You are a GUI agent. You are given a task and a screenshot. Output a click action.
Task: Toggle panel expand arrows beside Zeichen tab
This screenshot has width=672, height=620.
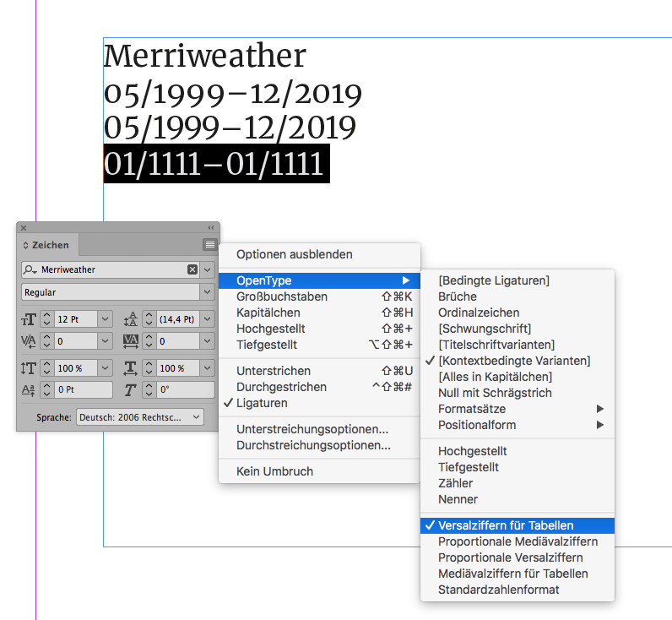(x=25, y=245)
